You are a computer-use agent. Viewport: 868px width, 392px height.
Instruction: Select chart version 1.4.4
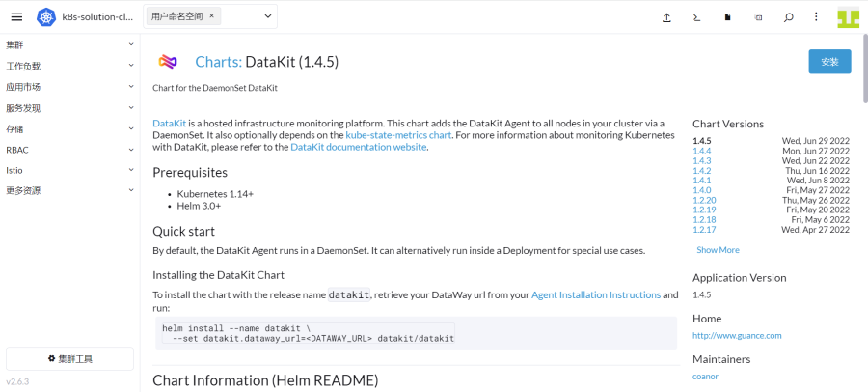pyautogui.click(x=702, y=151)
